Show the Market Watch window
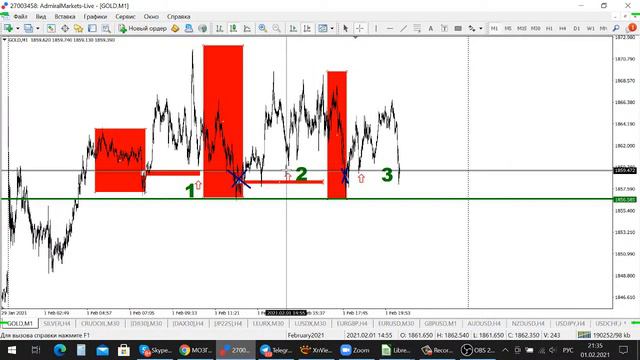 (x=51, y=28)
